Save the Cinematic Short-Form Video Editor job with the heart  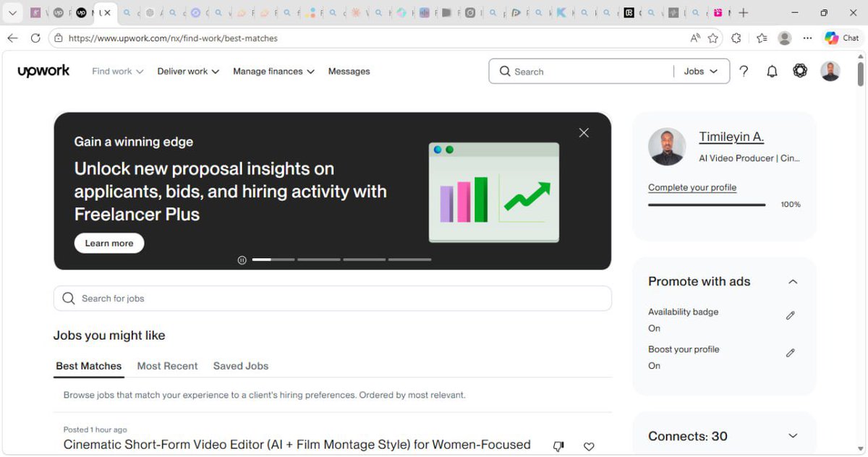coord(589,447)
